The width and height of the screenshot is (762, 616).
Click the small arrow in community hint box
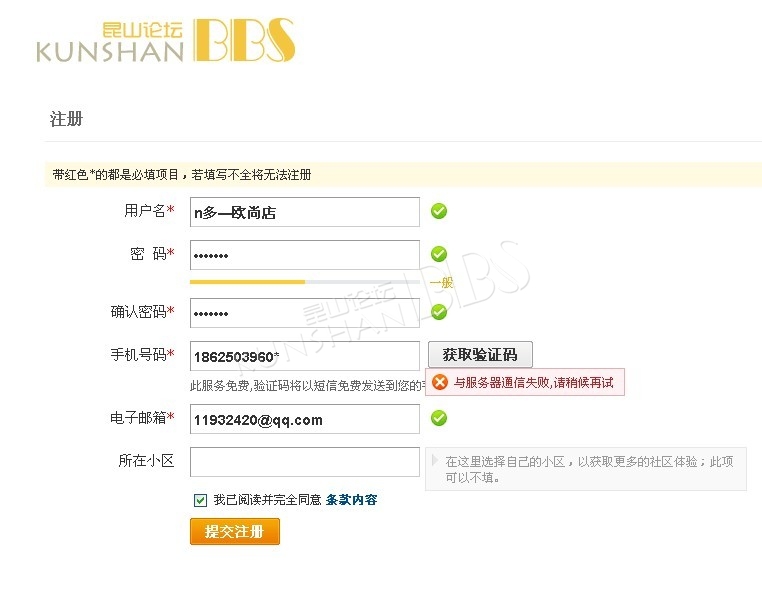click(434, 460)
